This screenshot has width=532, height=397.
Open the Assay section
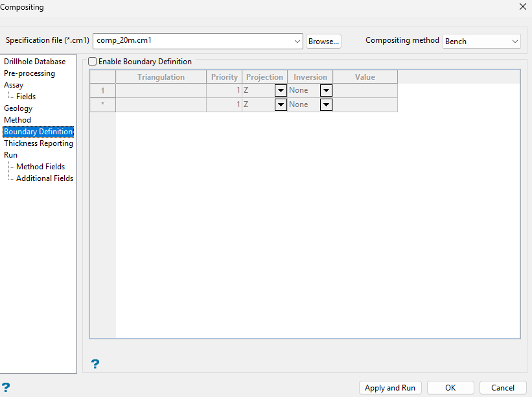coord(14,85)
